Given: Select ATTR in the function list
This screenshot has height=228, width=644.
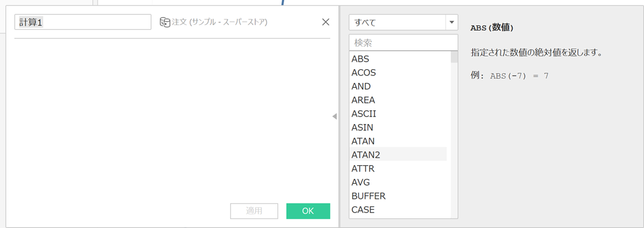Looking at the screenshot, I should point(398,169).
